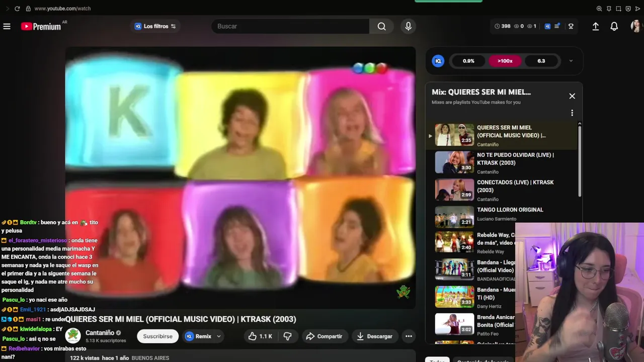Click the upload arrow icon
Image resolution: width=644 pixels, height=362 pixels.
[x=596, y=26]
